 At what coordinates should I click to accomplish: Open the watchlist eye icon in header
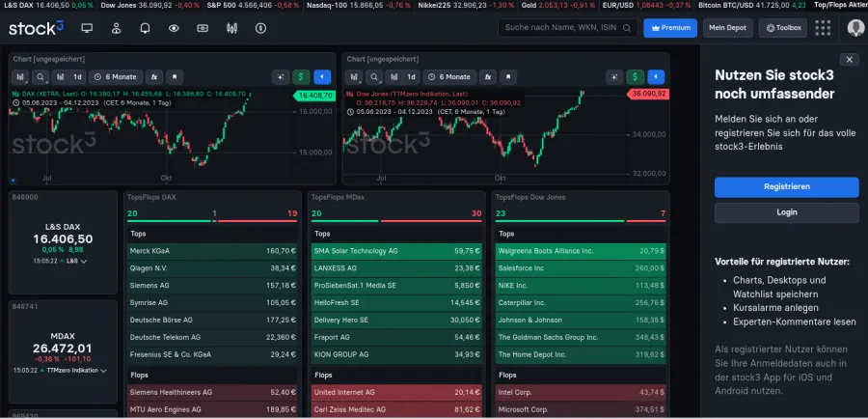[174, 28]
